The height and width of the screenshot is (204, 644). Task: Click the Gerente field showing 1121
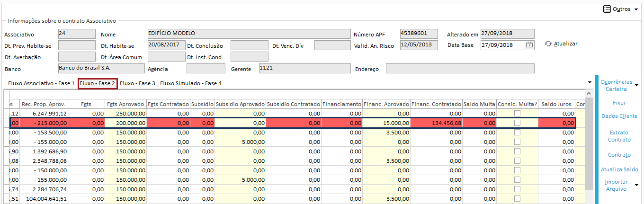pos(304,69)
